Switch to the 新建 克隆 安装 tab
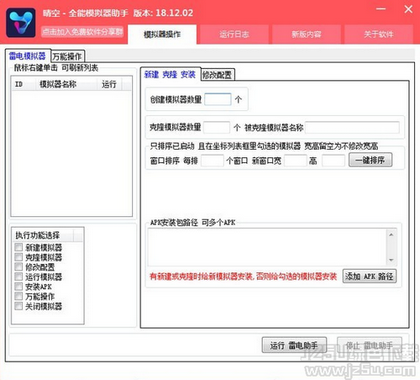The height and width of the screenshot is (380, 420). click(x=170, y=74)
